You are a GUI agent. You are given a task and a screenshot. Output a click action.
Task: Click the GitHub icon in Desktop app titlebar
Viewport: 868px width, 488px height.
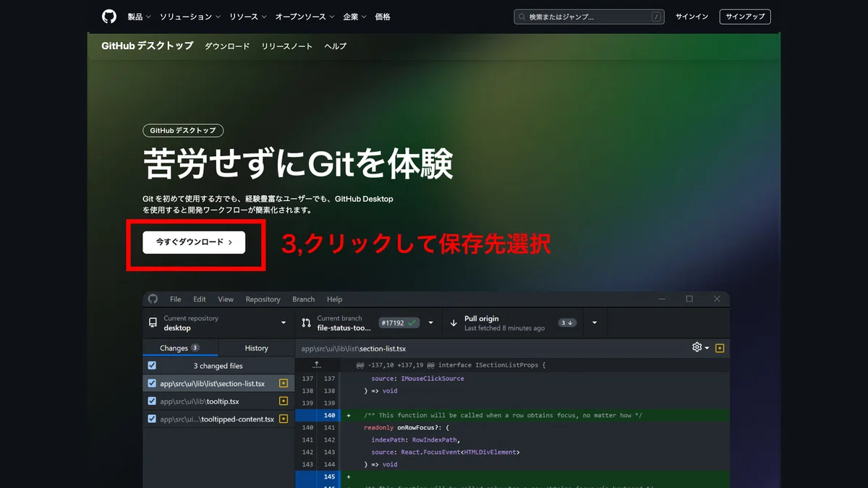(x=153, y=299)
